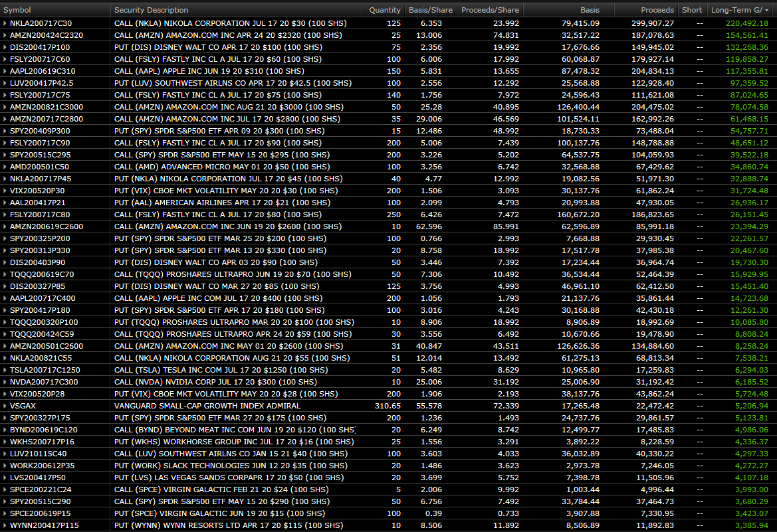The height and width of the screenshot is (532, 777).
Task: Click symbol DIS200403P90
Action: pyautogui.click(x=38, y=262)
